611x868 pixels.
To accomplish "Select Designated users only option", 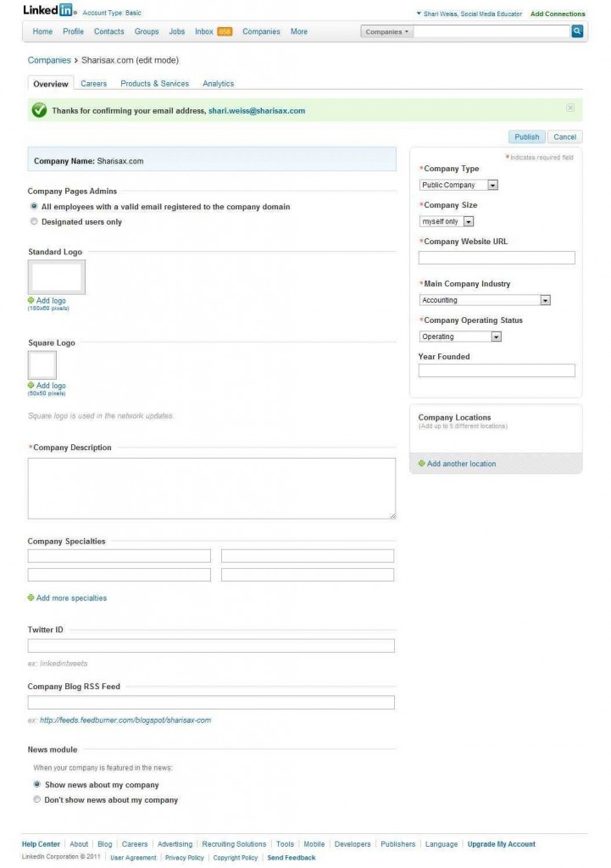I will [x=34, y=221].
